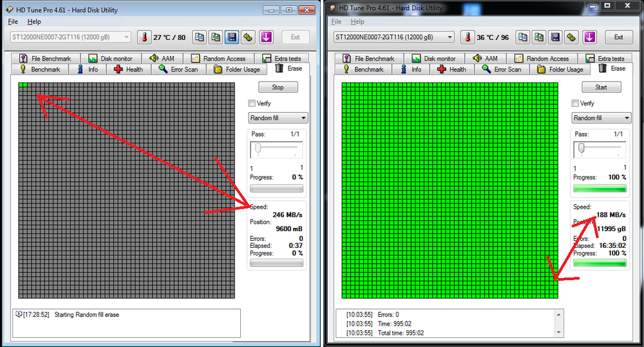Switch to Benchmark tab in left window
Image resolution: width=644 pixels, height=347 pixels.
[40, 70]
